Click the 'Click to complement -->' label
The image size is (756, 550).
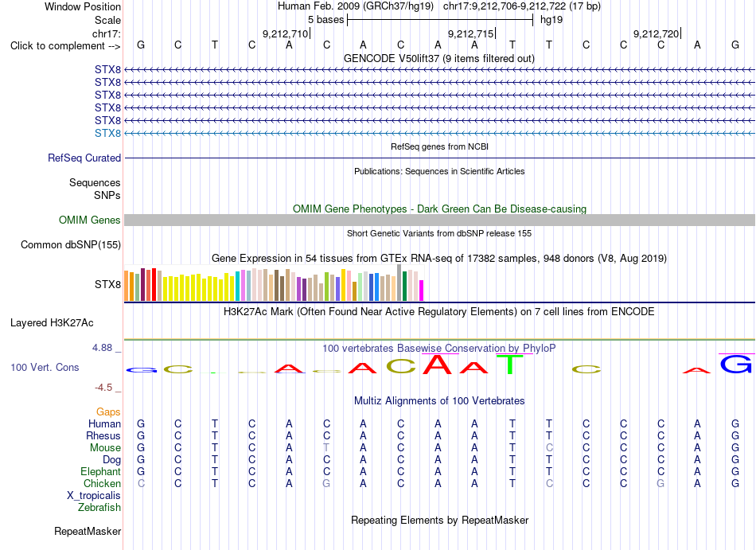coord(65,46)
